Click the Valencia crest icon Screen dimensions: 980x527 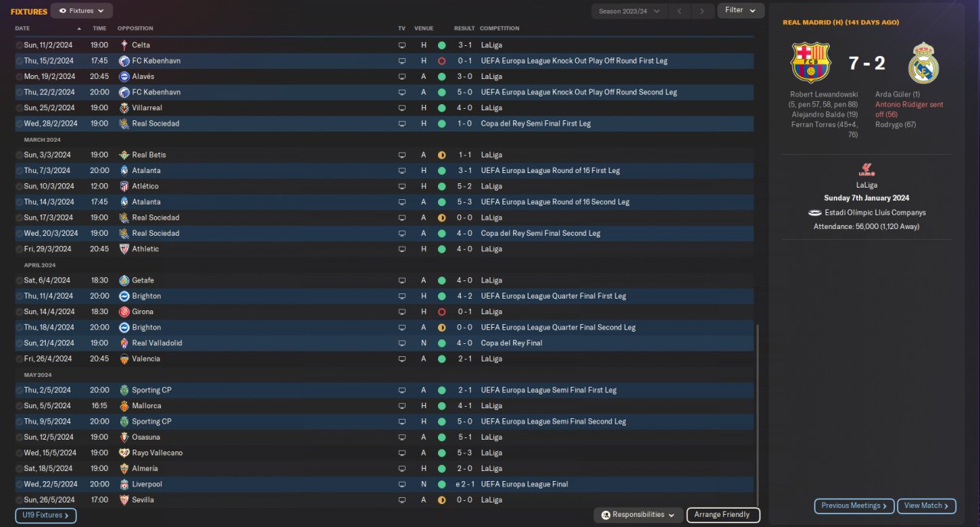pyautogui.click(x=124, y=358)
